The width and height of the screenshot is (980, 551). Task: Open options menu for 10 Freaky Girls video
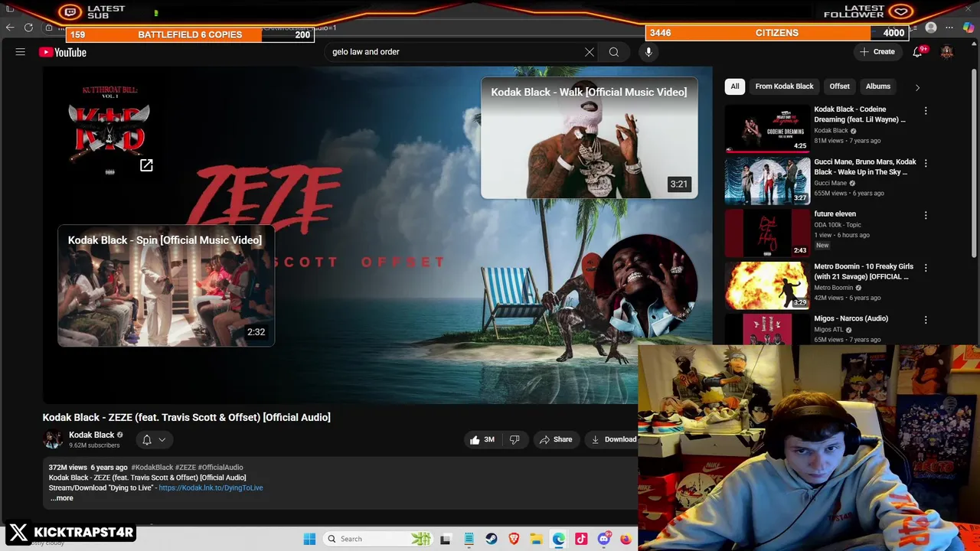coord(926,268)
